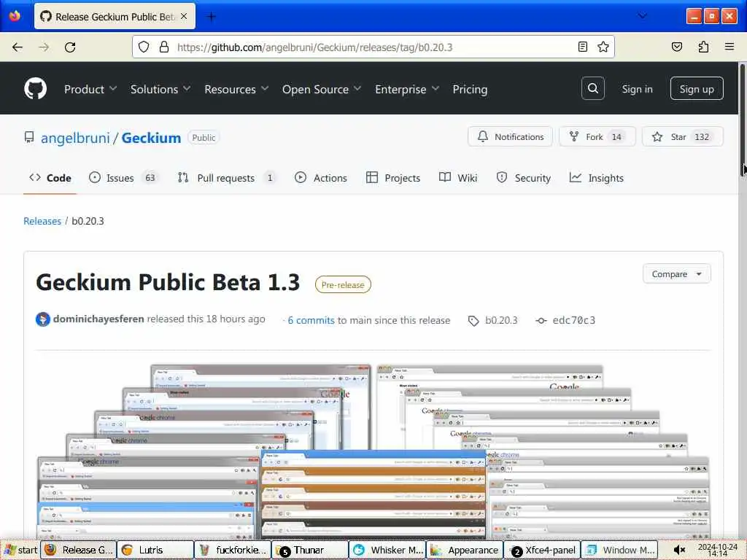The height and width of the screenshot is (560, 747).
Task: Click the Pre-release label badge
Action: click(x=343, y=285)
